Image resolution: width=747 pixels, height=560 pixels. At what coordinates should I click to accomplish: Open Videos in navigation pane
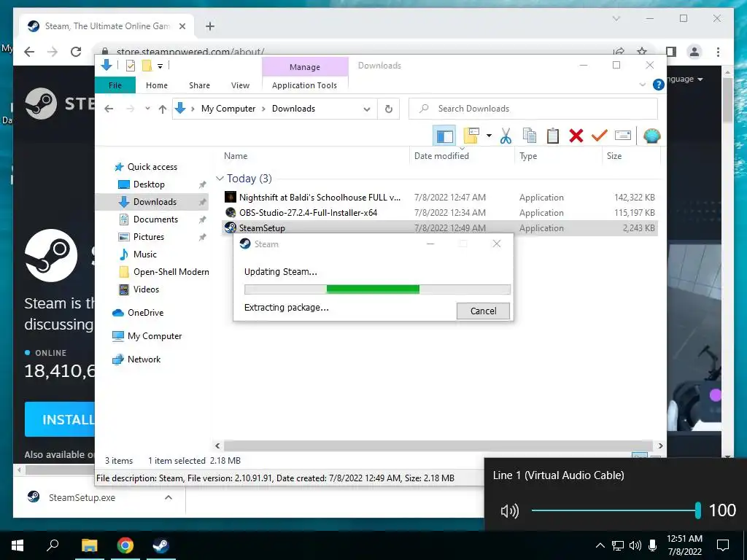pos(146,289)
